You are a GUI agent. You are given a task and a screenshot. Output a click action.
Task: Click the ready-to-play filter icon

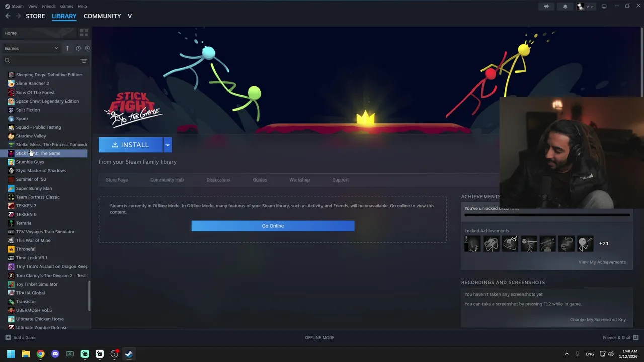click(87, 48)
